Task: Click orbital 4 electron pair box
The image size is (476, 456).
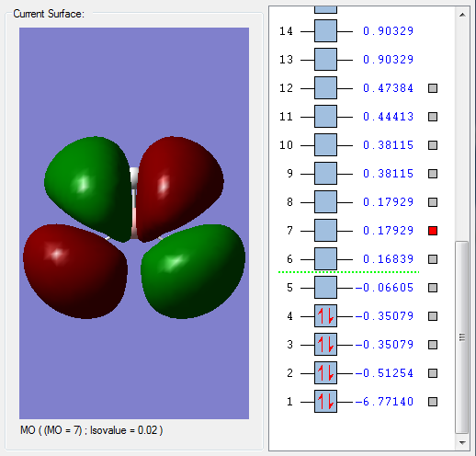Action: pyautogui.click(x=325, y=316)
